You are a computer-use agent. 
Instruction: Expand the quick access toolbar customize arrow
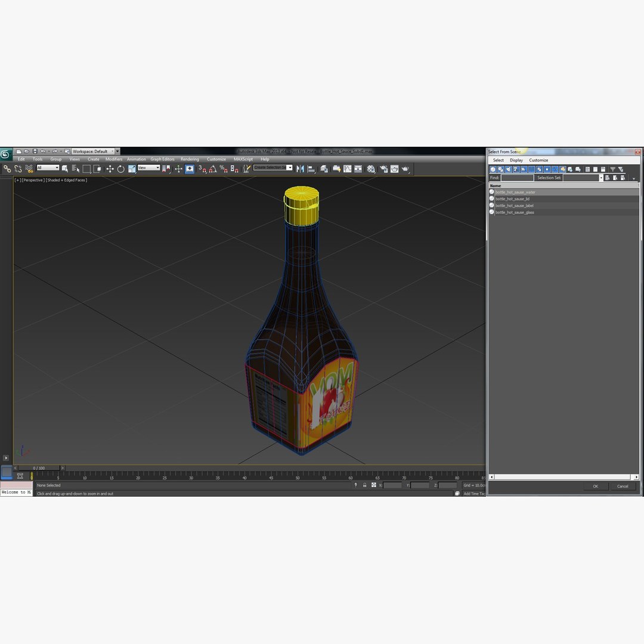[117, 151]
